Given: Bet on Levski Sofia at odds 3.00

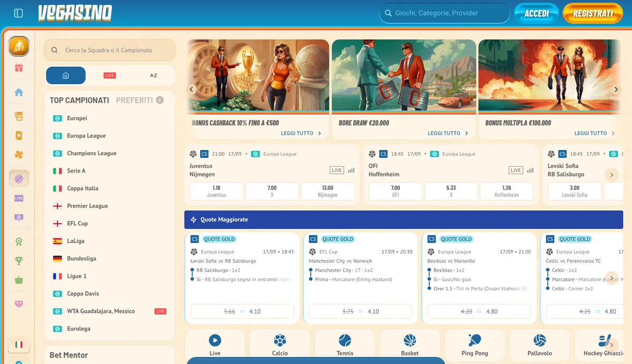Looking at the screenshot, I should pyautogui.click(x=575, y=191).
